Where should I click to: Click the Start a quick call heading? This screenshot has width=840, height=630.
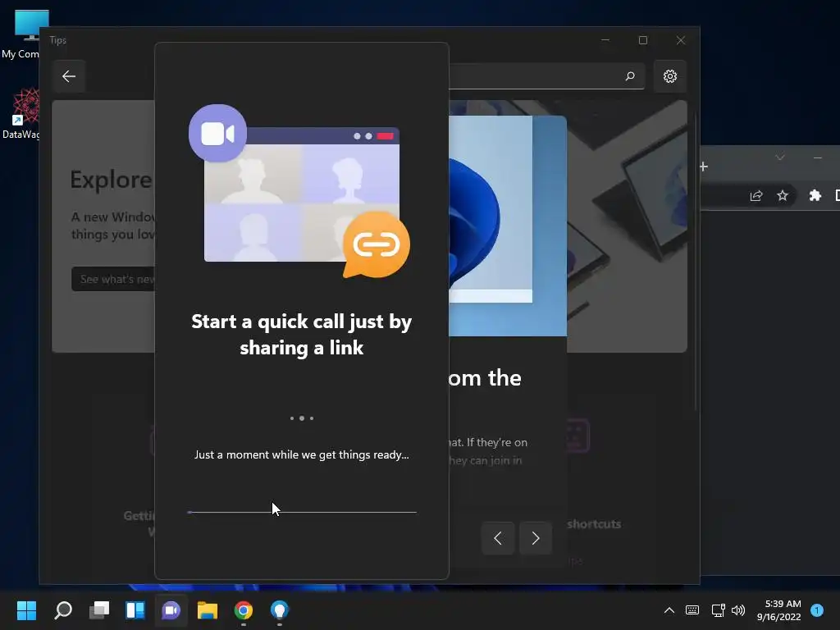click(x=302, y=335)
